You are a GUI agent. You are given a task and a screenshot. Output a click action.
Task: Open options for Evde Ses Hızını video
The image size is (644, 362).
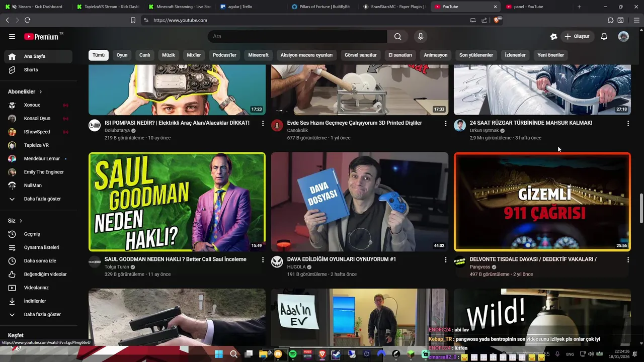(445, 123)
